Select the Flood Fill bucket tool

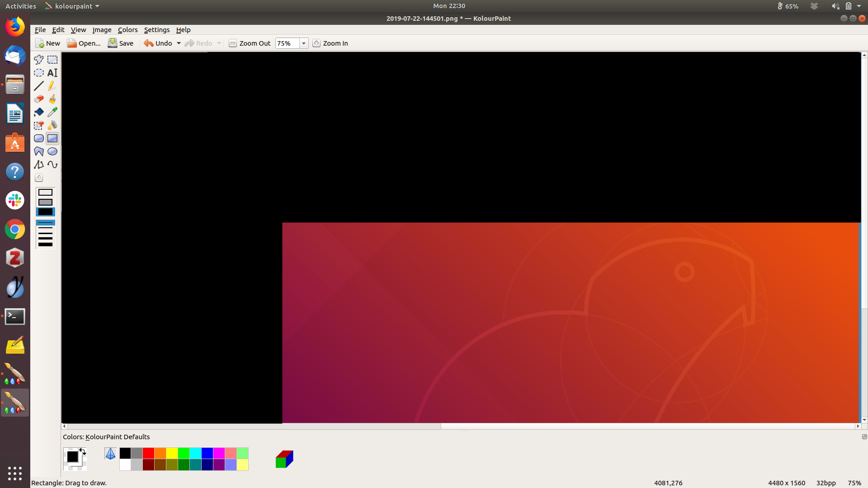pos(39,112)
